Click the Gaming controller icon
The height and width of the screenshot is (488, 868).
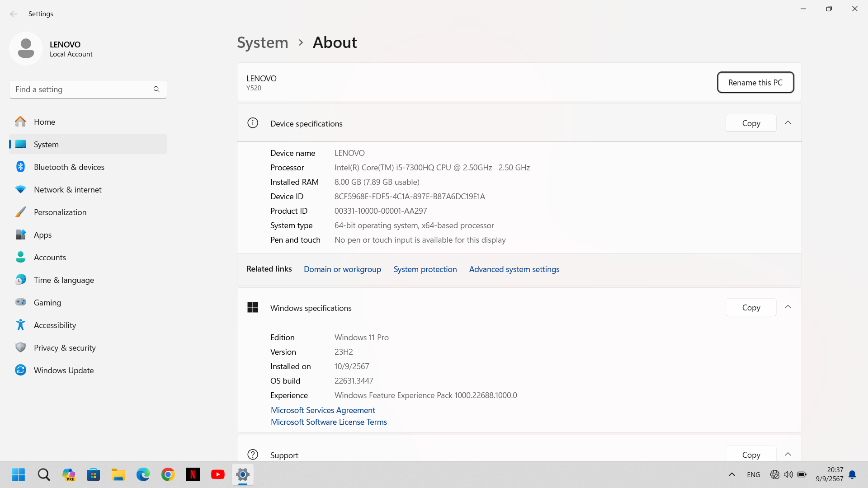tap(20, 302)
